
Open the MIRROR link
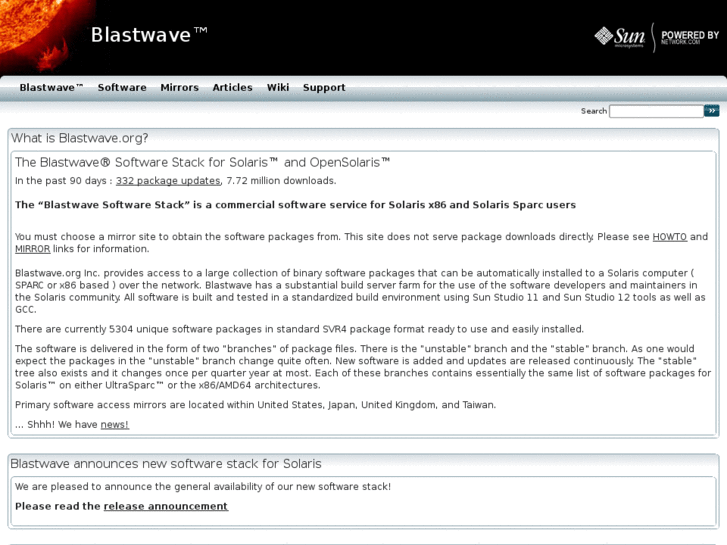32,249
